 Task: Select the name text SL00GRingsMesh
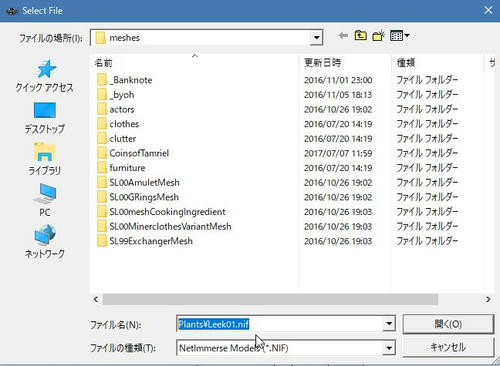tap(144, 197)
